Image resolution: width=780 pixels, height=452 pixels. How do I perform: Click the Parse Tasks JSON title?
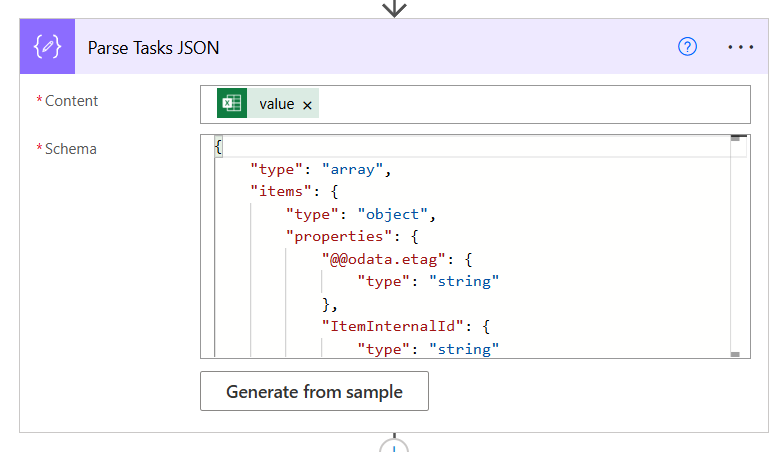[154, 47]
